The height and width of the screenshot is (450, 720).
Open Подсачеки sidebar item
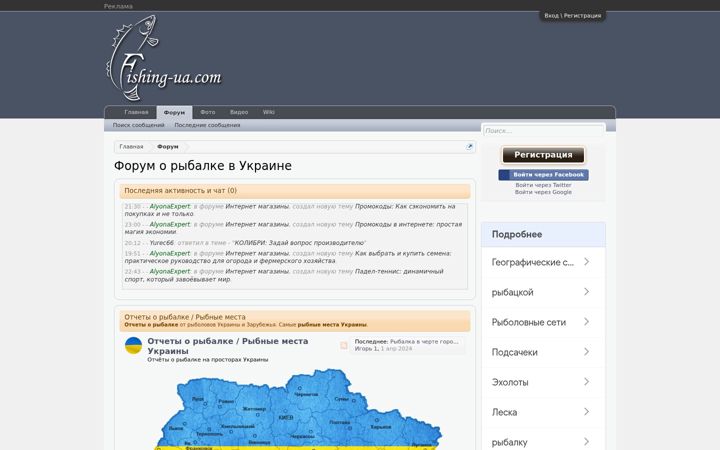click(x=514, y=352)
